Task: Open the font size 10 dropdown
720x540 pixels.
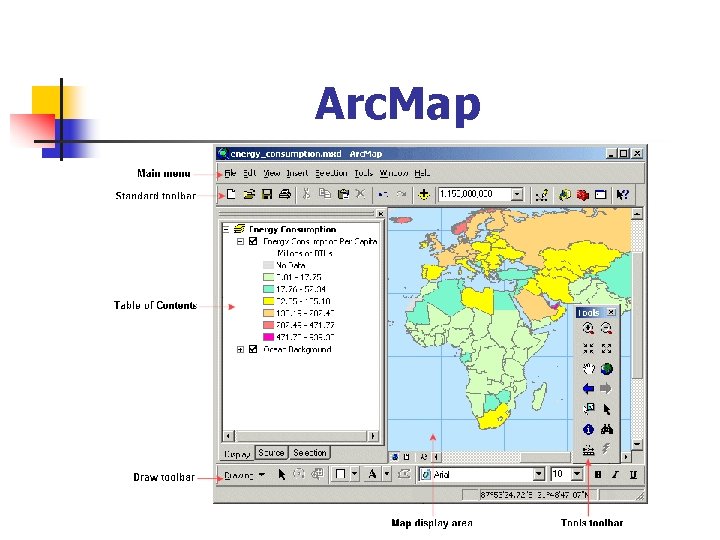Action: click(x=577, y=474)
